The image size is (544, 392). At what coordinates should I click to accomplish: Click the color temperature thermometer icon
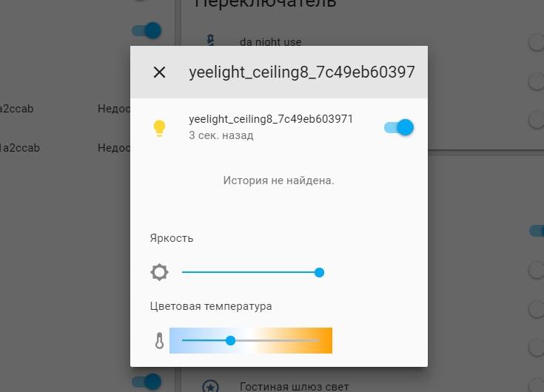pyautogui.click(x=159, y=340)
